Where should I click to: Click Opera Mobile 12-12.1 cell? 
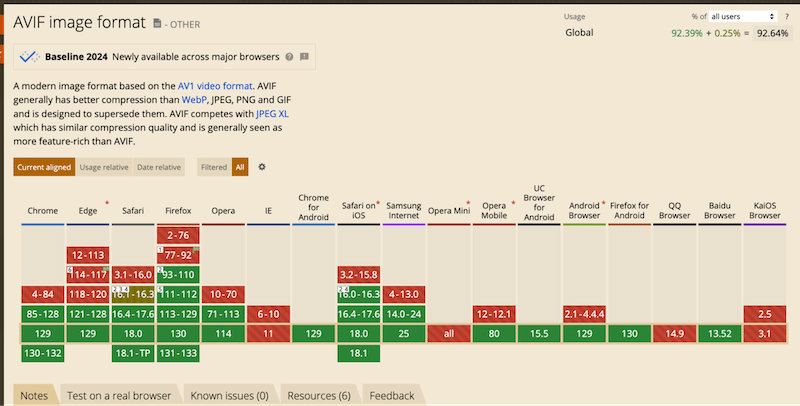tap(494, 314)
